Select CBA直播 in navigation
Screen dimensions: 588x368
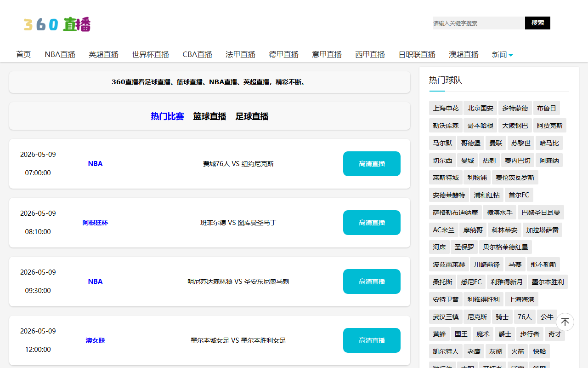[x=197, y=54]
